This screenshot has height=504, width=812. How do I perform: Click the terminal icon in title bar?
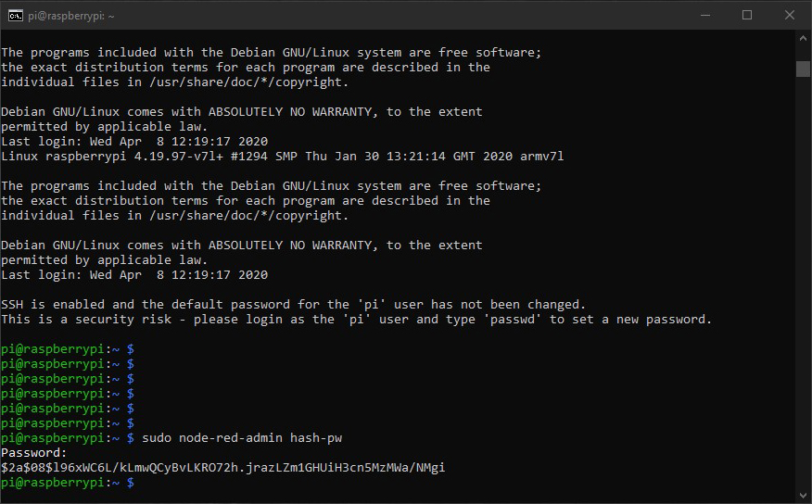coord(16,16)
